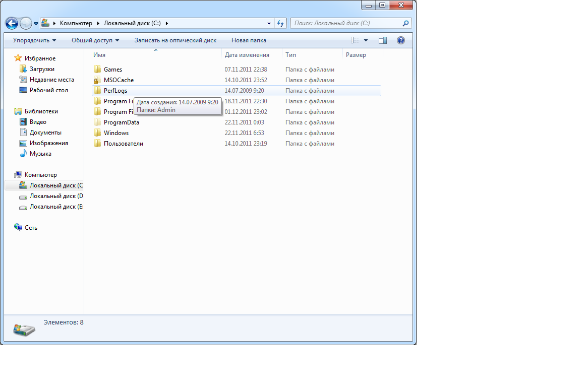Open Недавние места in the sidebar
The width and height of the screenshot is (586, 392).
click(51, 80)
